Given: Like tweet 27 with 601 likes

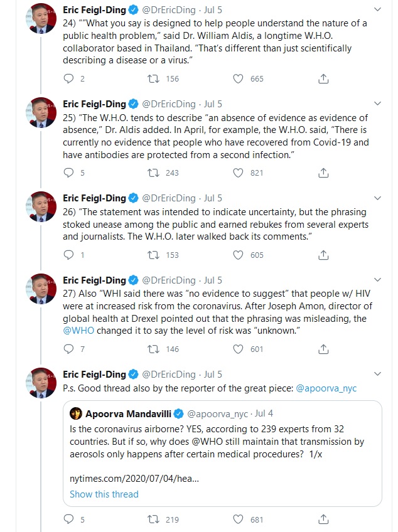Looking at the screenshot, I should tap(239, 349).
